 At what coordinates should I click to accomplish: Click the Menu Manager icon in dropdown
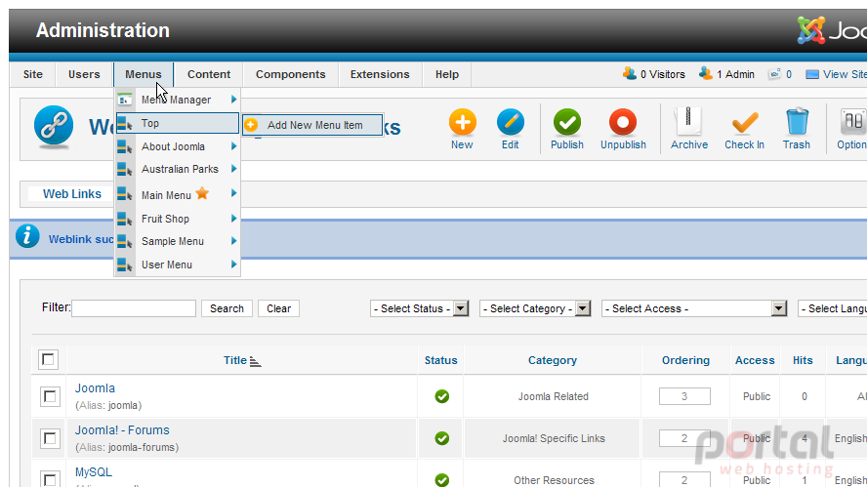(125, 100)
